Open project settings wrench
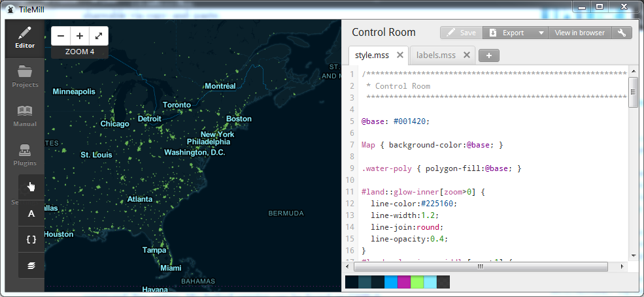 pyautogui.click(x=622, y=33)
